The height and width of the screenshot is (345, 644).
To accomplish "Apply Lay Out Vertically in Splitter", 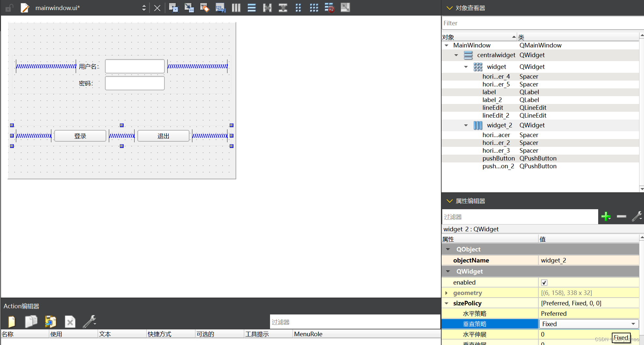I will click(283, 8).
